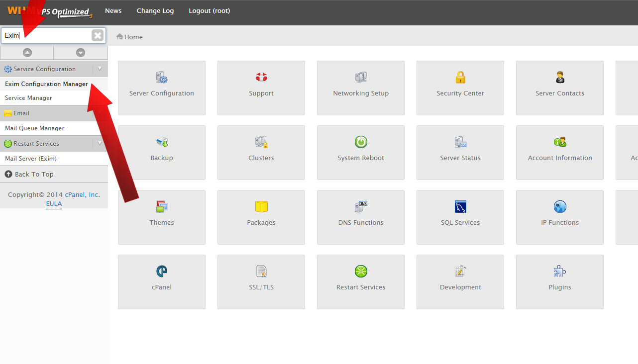The width and height of the screenshot is (638, 364).
Task: Open Exim Configuration Manager
Action: tap(46, 84)
